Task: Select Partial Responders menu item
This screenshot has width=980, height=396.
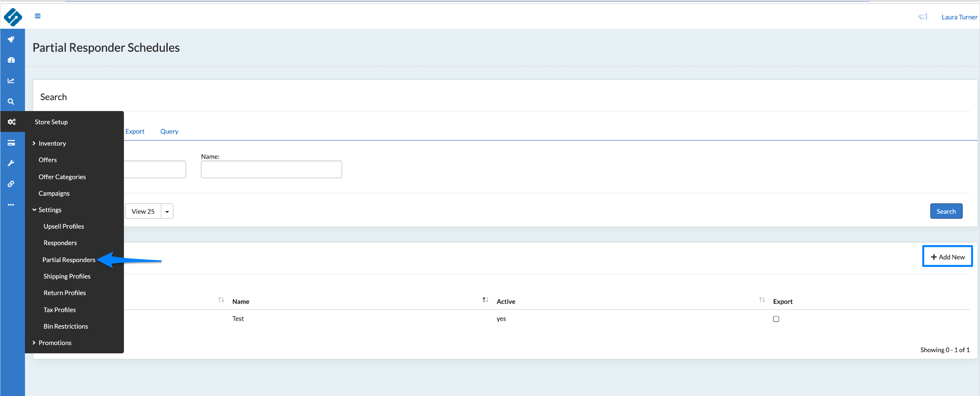Action: 68,260
